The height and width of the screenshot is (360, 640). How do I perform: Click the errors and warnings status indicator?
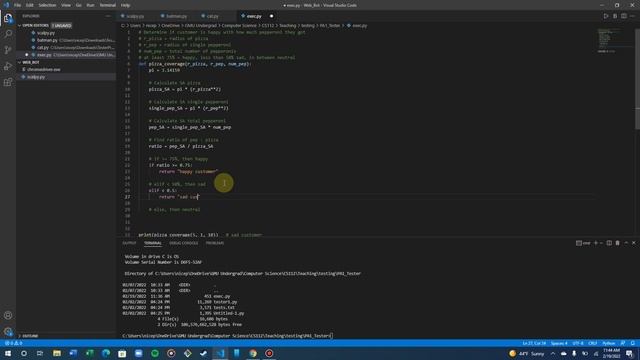[13, 343]
